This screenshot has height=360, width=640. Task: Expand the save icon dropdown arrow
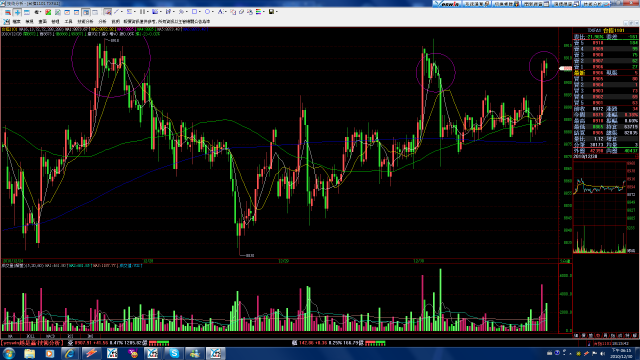277,12
